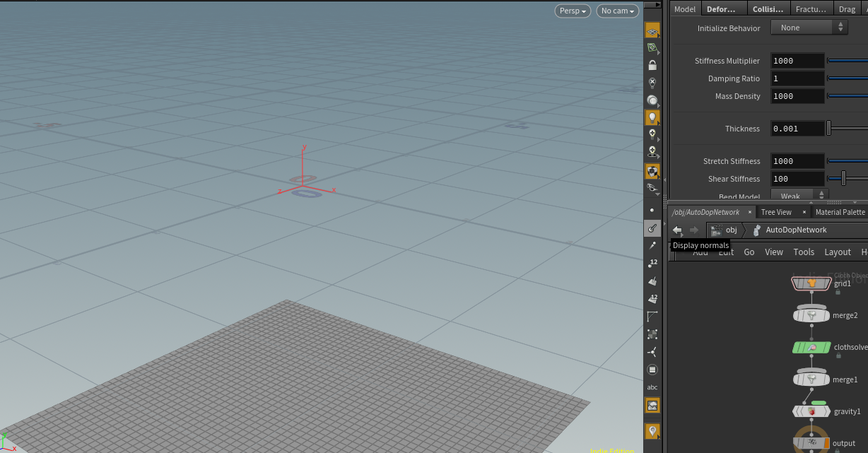Open the No cam camera dropdown
This screenshot has height=453, width=868.
(x=618, y=11)
